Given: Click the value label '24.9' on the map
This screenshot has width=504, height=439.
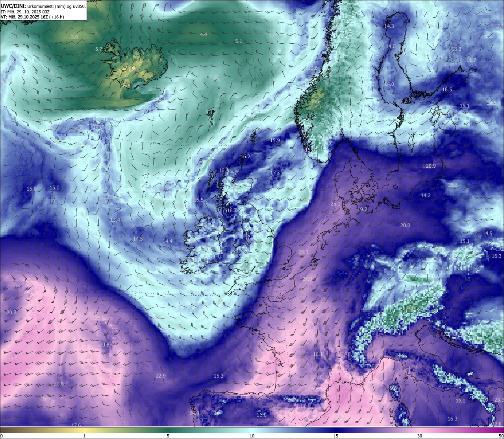Looking at the screenshot, I should pos(194,413).
